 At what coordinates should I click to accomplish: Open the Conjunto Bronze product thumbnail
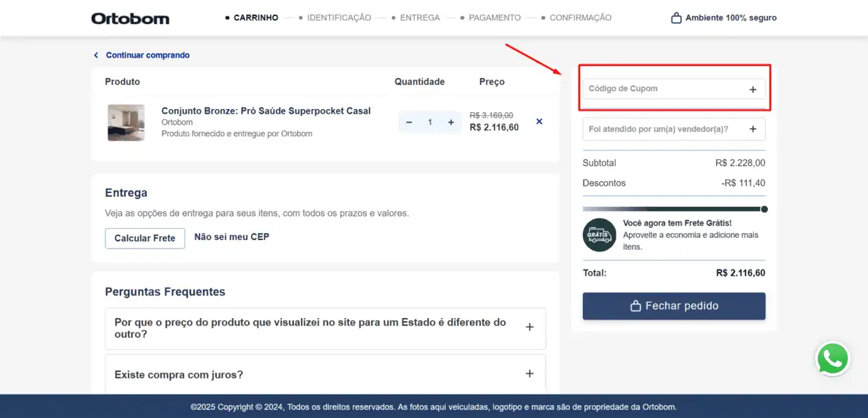click(126, 123)
